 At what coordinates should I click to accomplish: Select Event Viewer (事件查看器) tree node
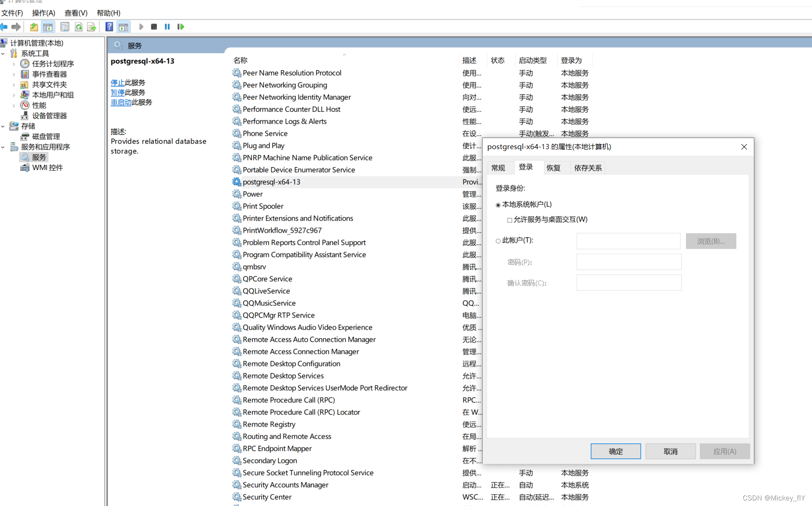click(49, 74)
